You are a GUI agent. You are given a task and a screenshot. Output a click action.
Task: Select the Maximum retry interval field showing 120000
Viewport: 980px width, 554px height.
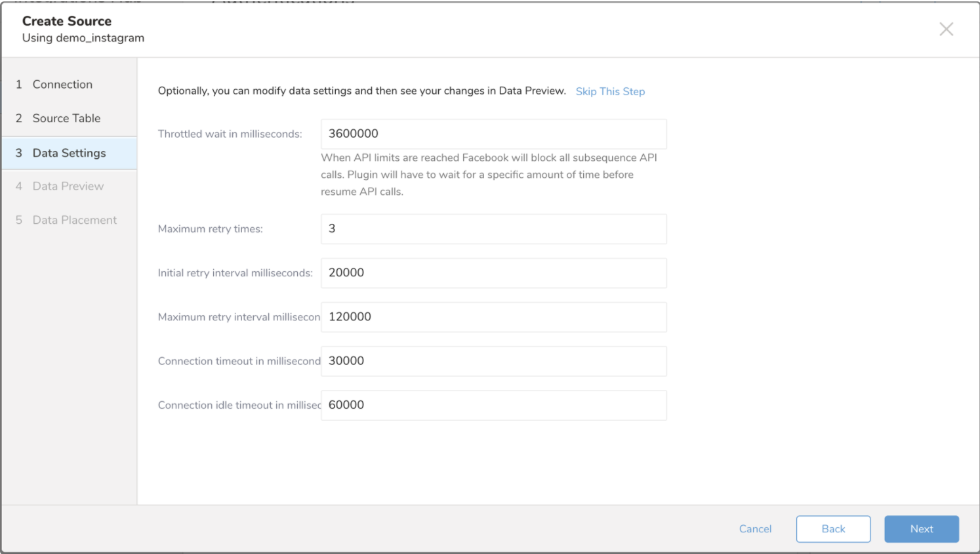coord(493,317)
